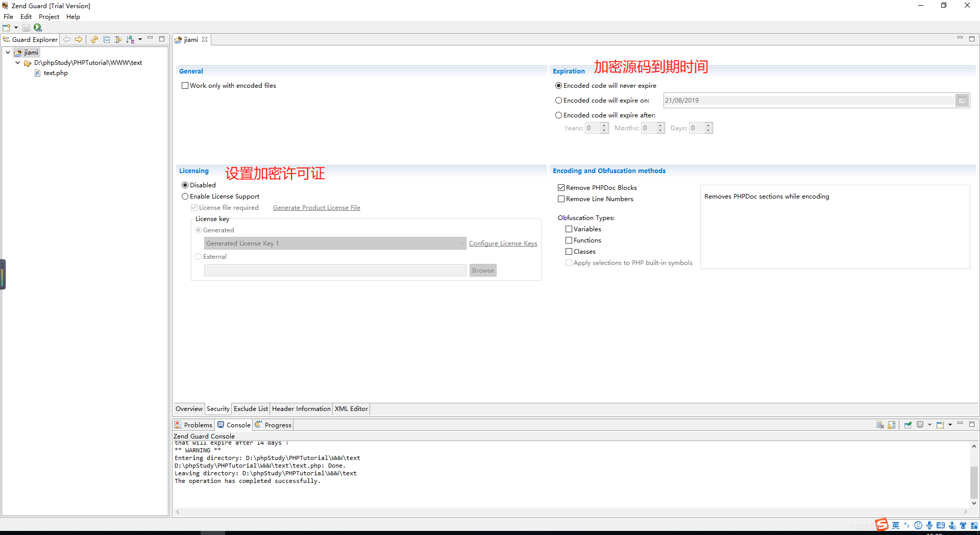980x535 pixels.
Task: Collapse the D:\phpStudy\PHPTutorial\WWW\text folder
Action: pyautogui.click(x=18, y=62)
